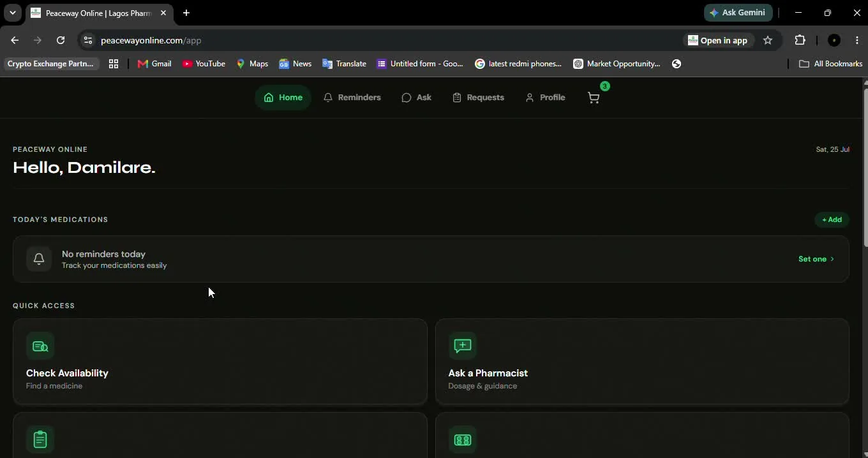Open the Reminders tab

(352, 98)
